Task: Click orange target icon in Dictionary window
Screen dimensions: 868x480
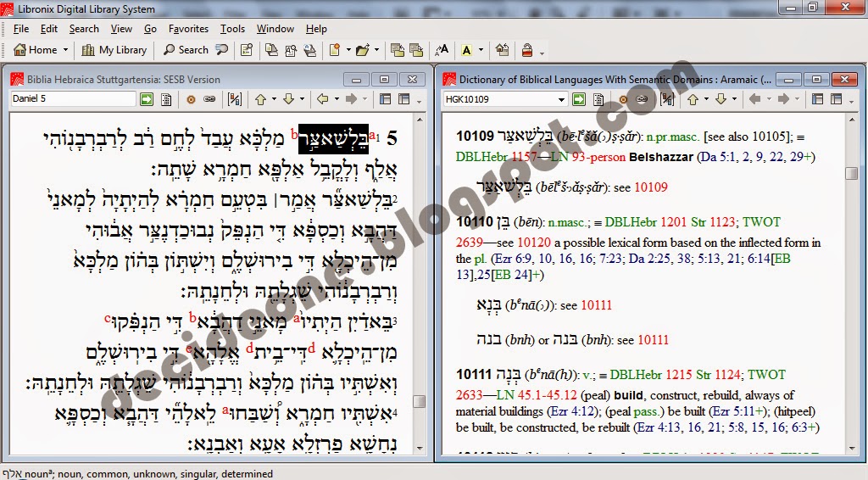Action: click(x=623, y=99)
